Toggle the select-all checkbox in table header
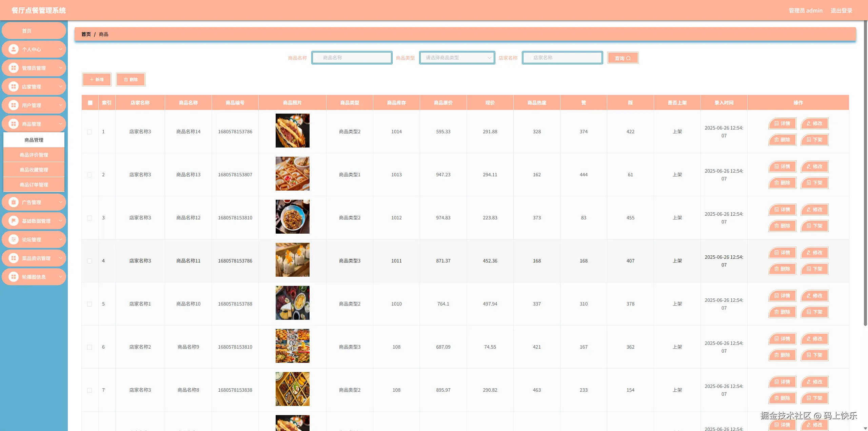 [90, 103]
